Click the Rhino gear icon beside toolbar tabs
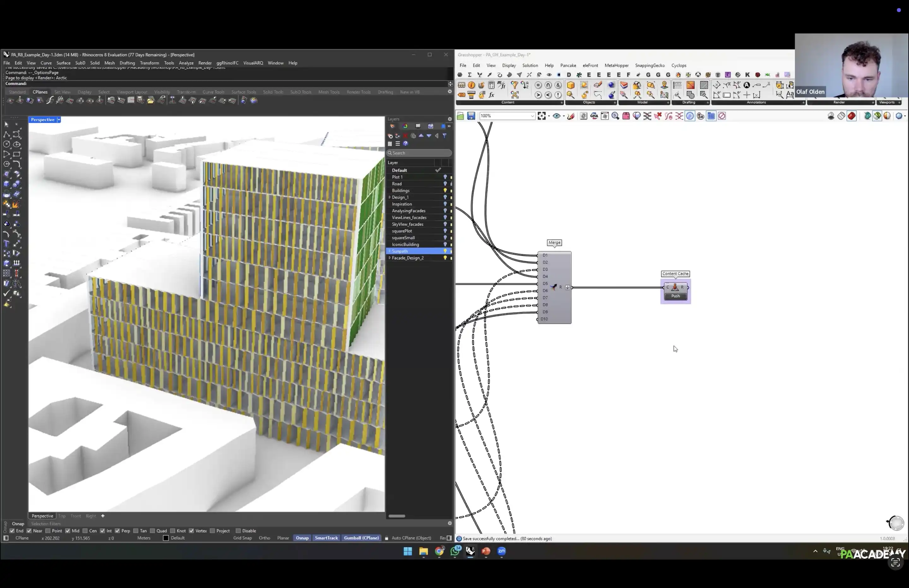The width and height of the screenshot is (909, 588). point(450,91)
